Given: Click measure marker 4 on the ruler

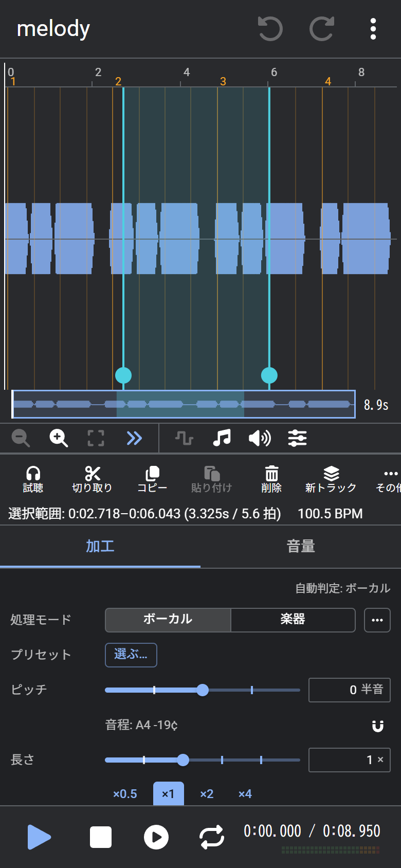Looking at the screenshot, I should (328, 81).
